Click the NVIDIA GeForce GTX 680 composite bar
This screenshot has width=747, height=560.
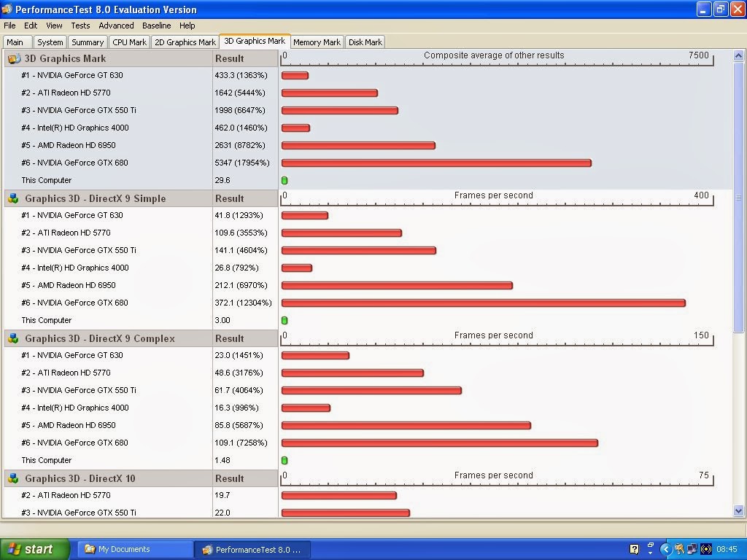point(436,163)
